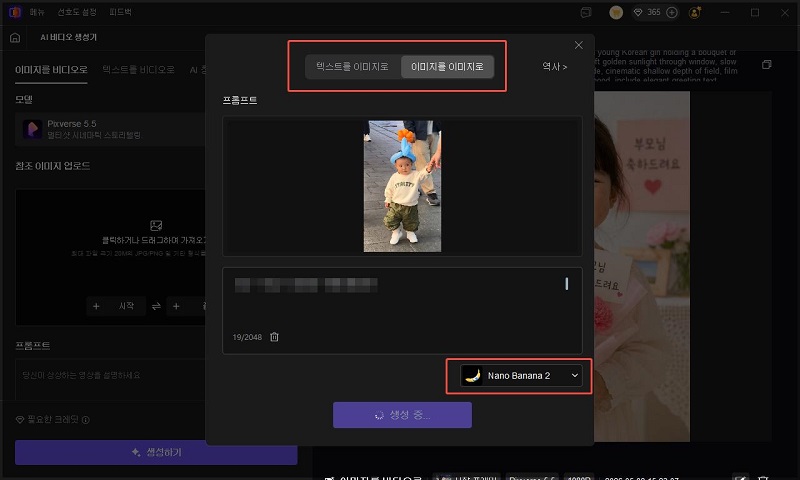The image size is (800, 480).
Task: Click the app logo icon in title bar
Action: tap(15, 12)
